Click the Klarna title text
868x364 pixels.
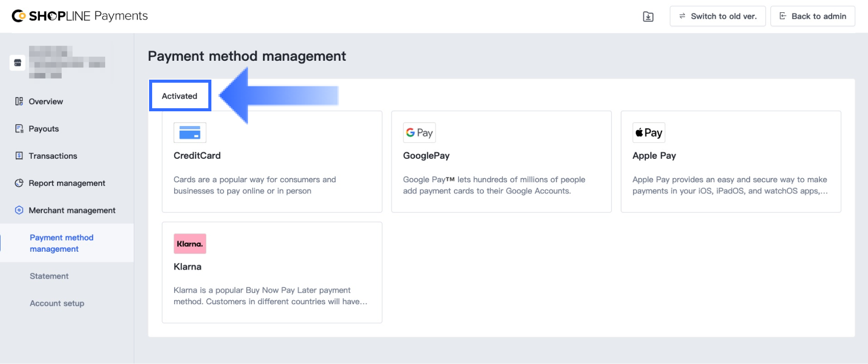click(187, 266)
